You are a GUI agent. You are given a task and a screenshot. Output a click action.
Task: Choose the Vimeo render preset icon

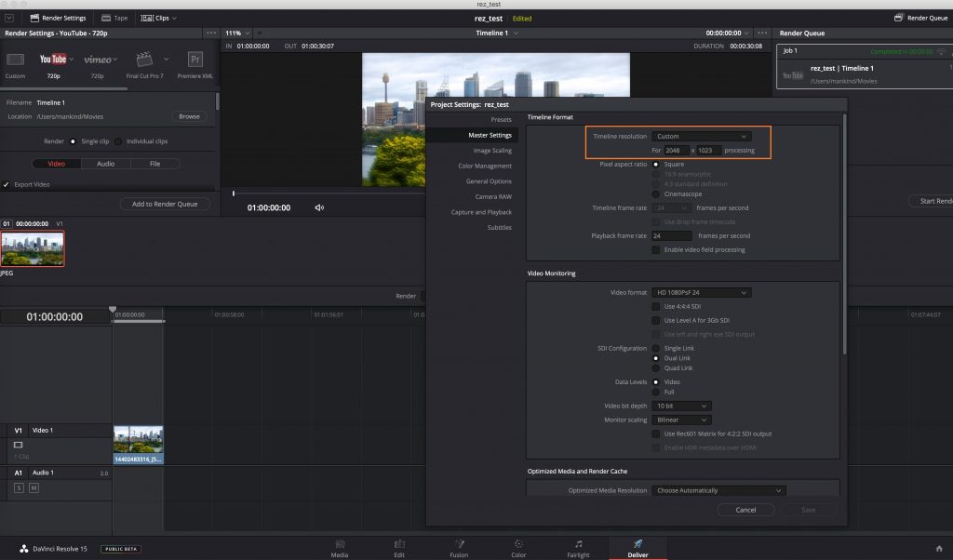click(97, 60)
